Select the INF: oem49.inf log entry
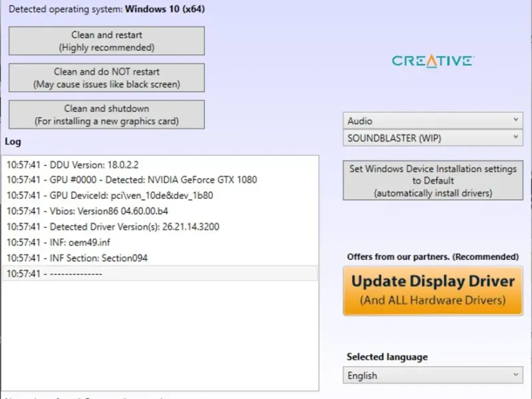This screenshot has height=399, width=532. [x=160, y=242]
